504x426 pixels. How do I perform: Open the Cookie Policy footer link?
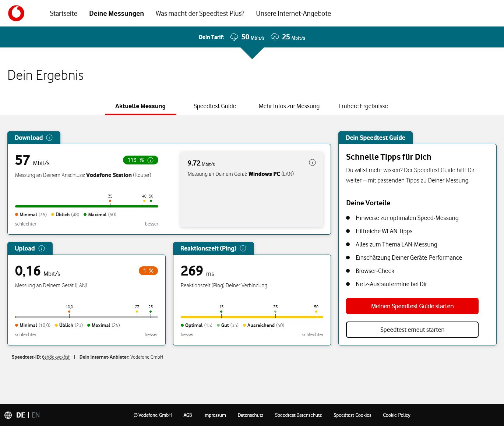pos(396,415)
